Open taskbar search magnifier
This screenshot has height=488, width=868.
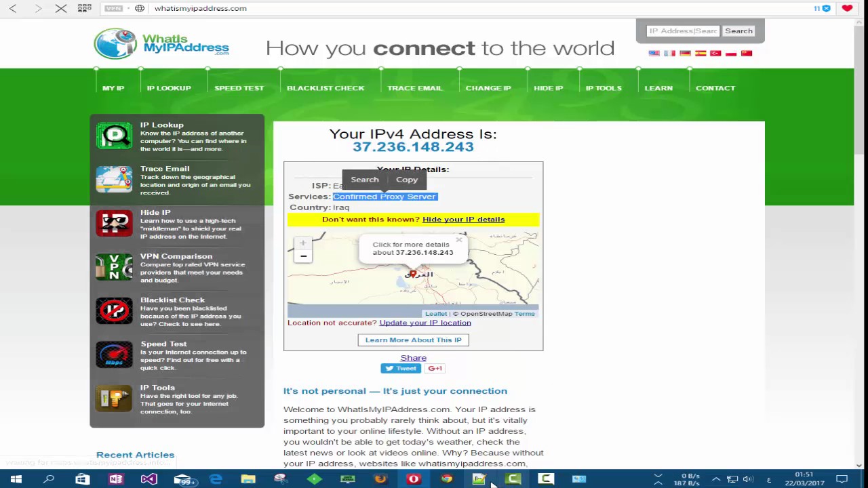tap(49, 479)
